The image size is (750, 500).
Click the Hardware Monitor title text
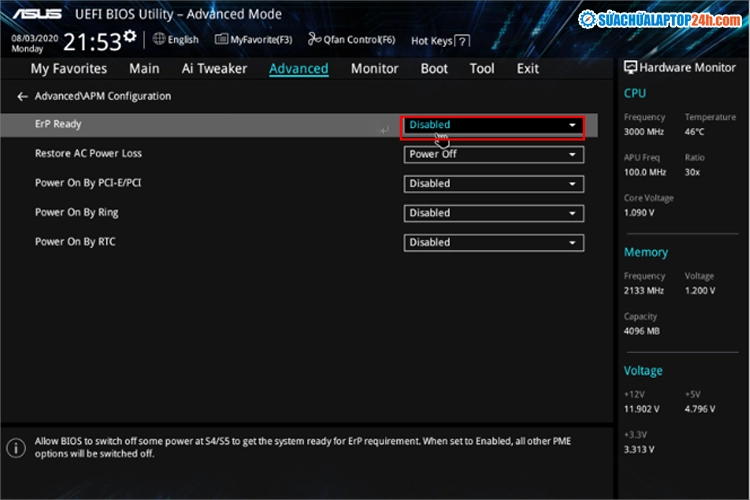(687, 67)
